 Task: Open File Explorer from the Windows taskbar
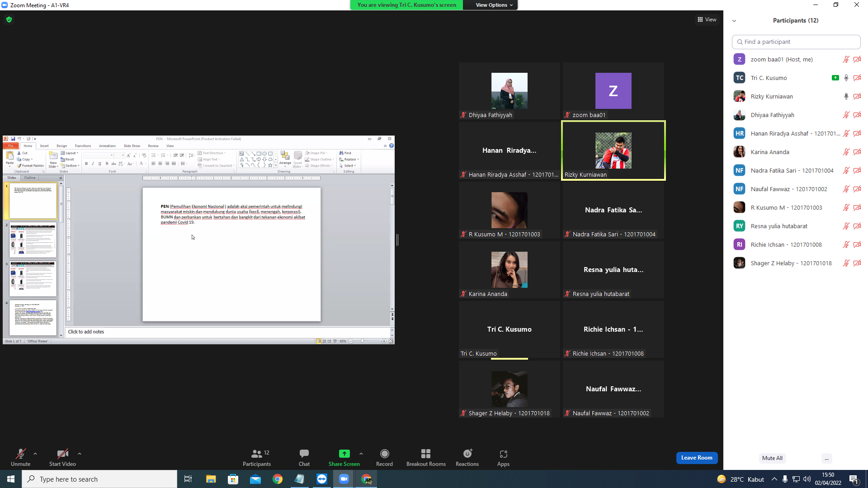click(211, 479)
